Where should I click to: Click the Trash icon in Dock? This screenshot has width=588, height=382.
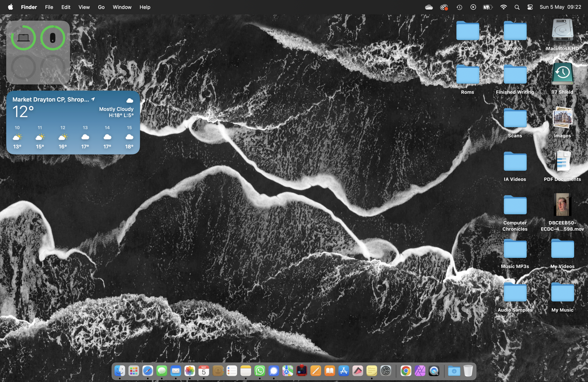point(468,371)
